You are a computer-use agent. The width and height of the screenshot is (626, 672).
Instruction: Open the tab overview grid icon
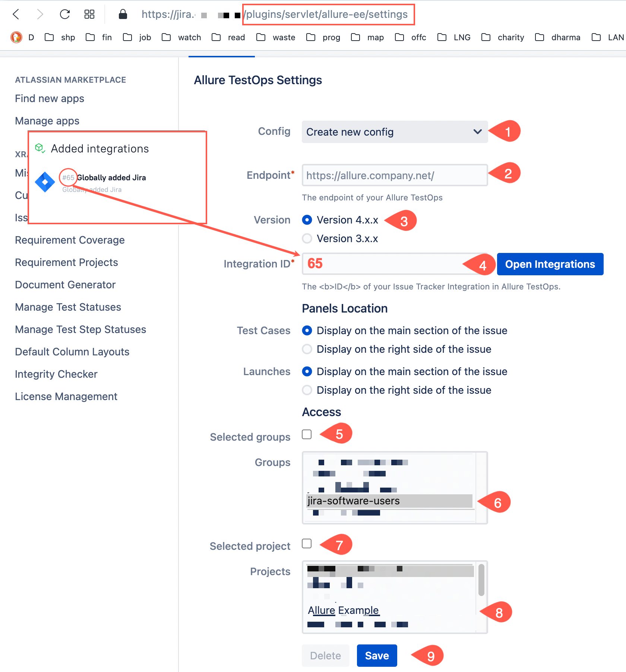pos(89,15)
